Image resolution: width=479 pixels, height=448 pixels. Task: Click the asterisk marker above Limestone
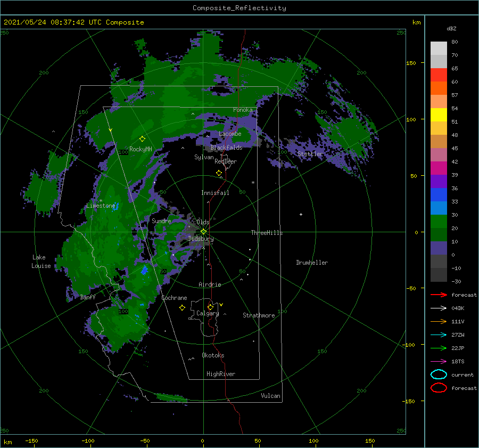tap(101, 201)
